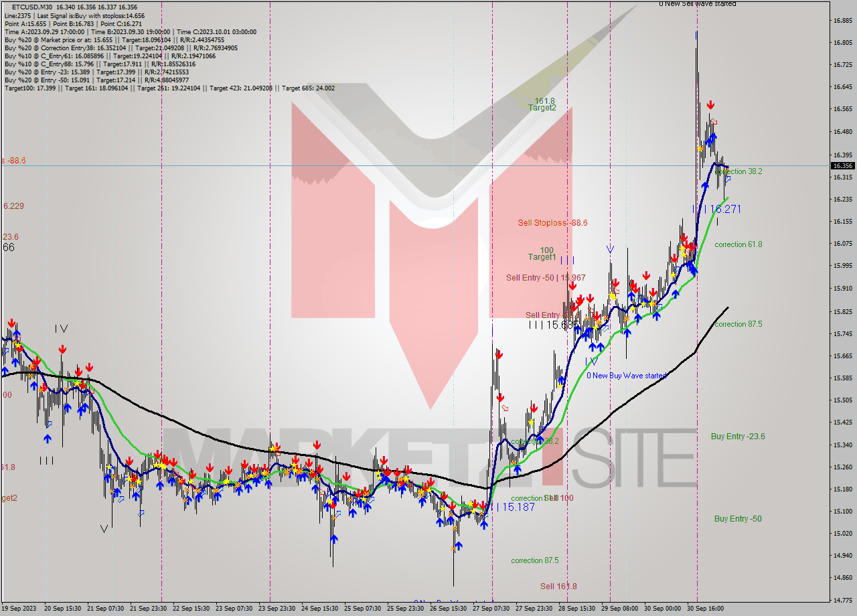The height and width of the screenshot is (616, 857).
Task: Click '23 Sep 23:30' on time axis
Action: click(277, 609)
